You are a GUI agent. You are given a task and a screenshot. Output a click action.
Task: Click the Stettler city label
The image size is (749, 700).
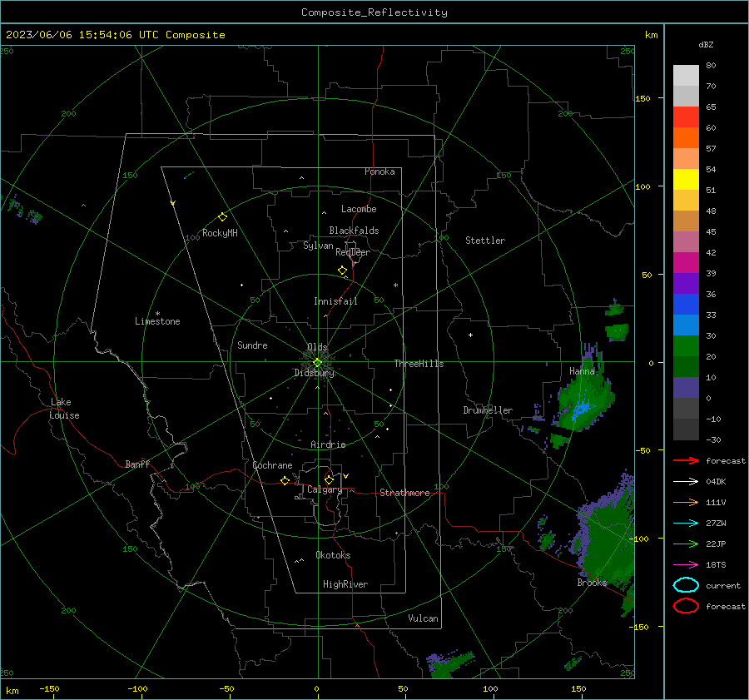485,241
